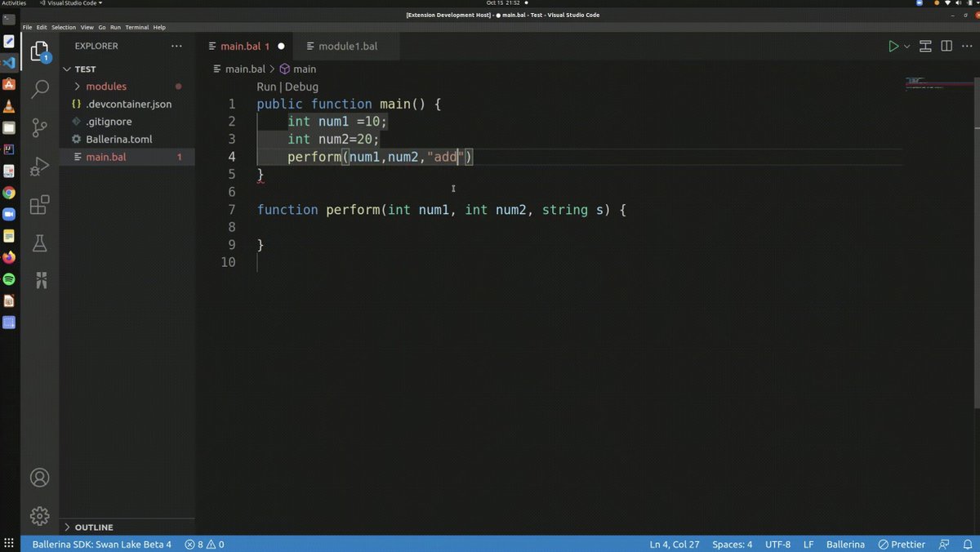Screen dimensions: 980x552
Task: Open editor More Actions ellipsis
Action: [x=966, y=47]
